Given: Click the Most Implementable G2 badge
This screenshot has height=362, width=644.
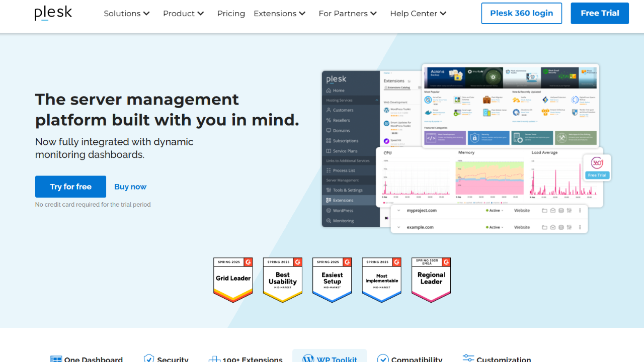Looking at the screenshot, I should [382, 280].
